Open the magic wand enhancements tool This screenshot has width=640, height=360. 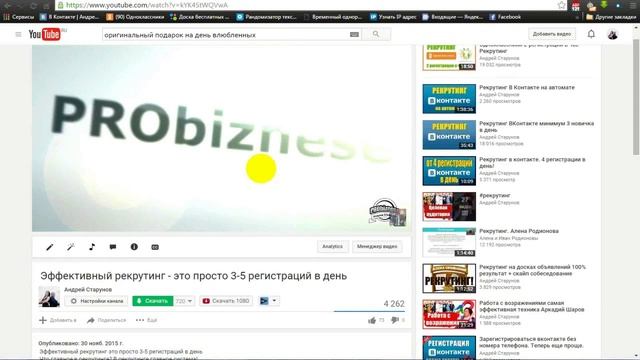pos(71,247)
